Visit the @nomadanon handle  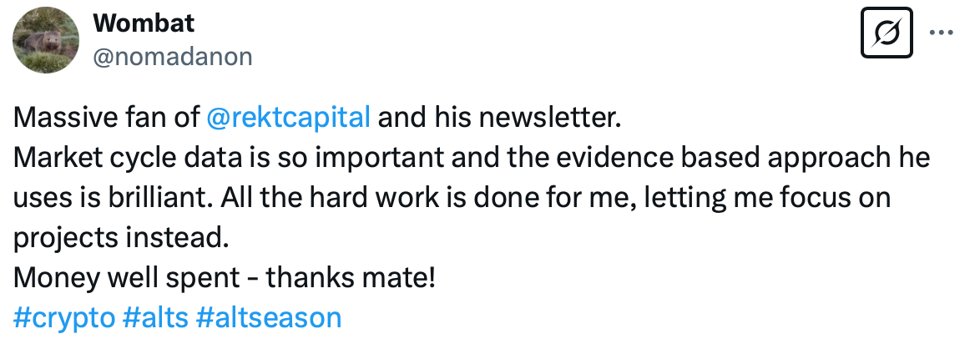(x=173, y=57)
